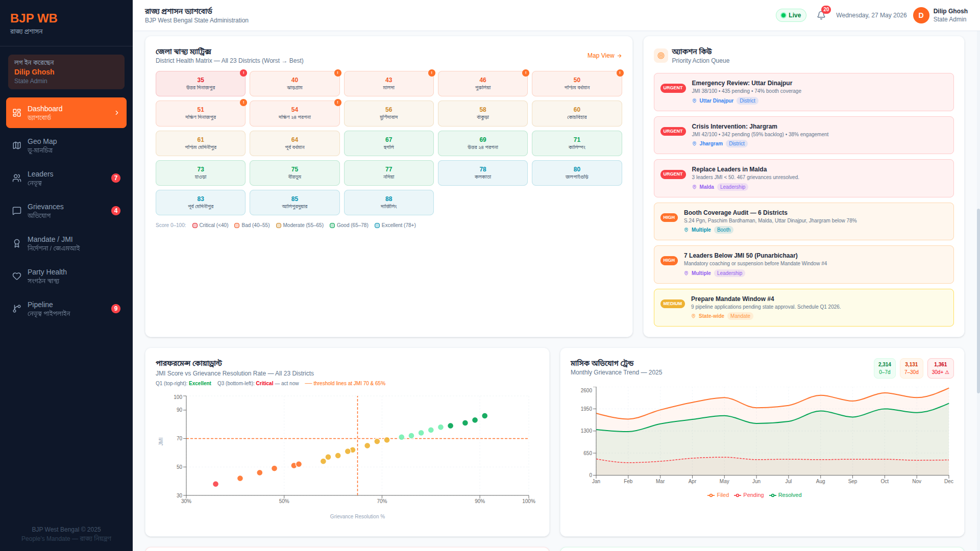
Task: Open 7 Leaders Below JMI 50 action
Action: pos(803,264)
